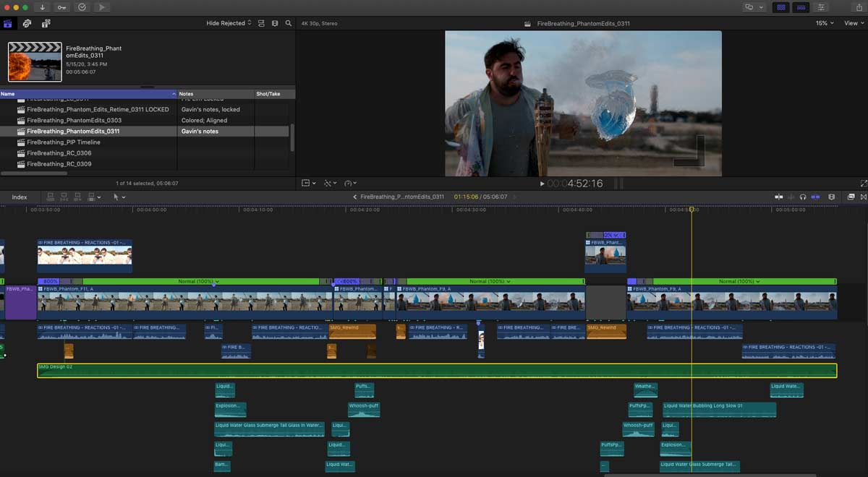Click Append clip to storyline icon
Image resolution: width=868 pixels, height=477 pixels.
(78, 197)
